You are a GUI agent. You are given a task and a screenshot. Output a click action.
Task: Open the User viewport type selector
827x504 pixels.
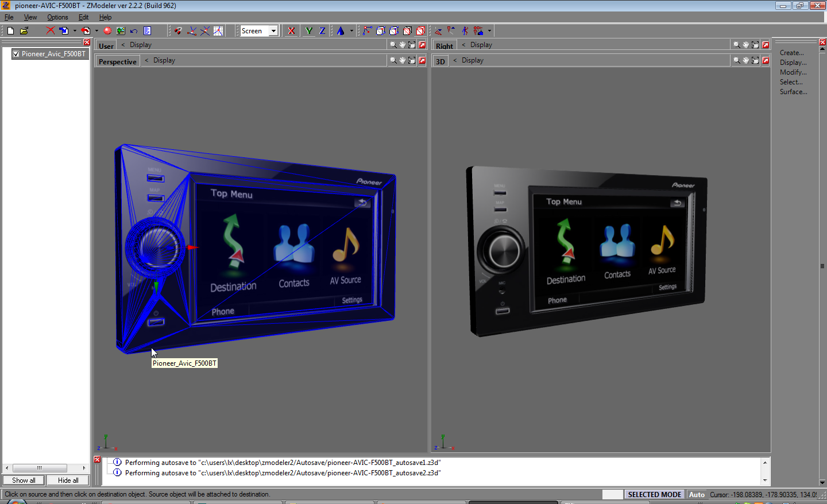click(106, 46)
